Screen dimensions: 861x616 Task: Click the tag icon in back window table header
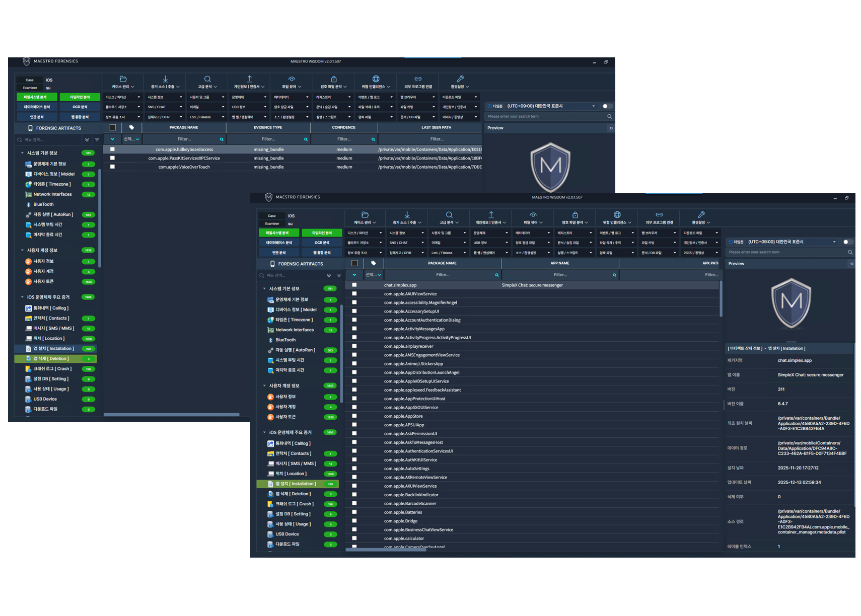click(x=131, y=127)
